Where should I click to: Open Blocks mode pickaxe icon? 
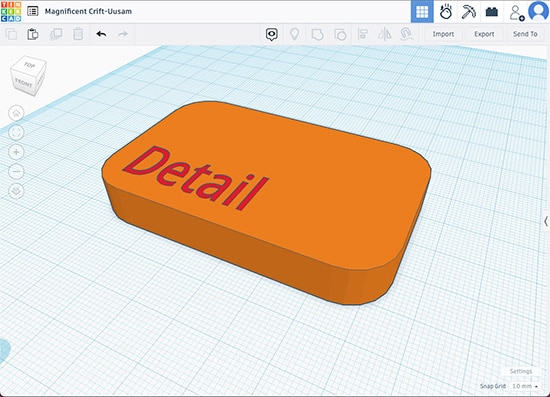(x=468, y=12)
